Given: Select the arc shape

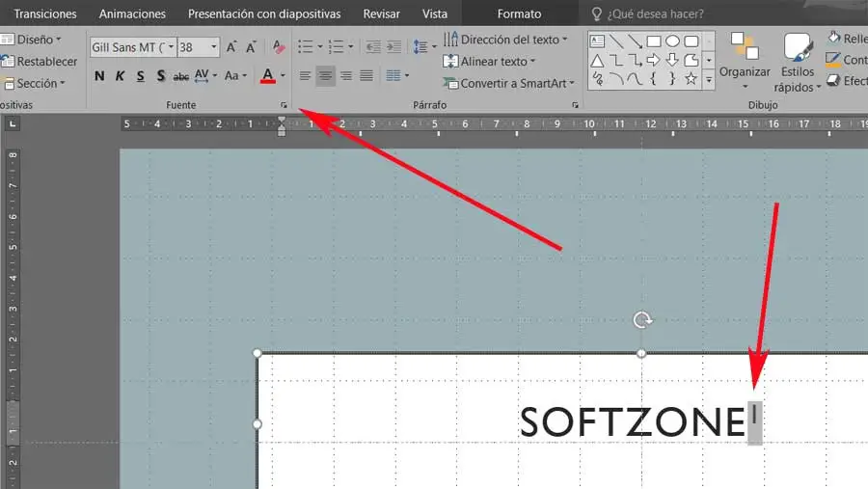Looking at the screenshot, I should [616, 79].
